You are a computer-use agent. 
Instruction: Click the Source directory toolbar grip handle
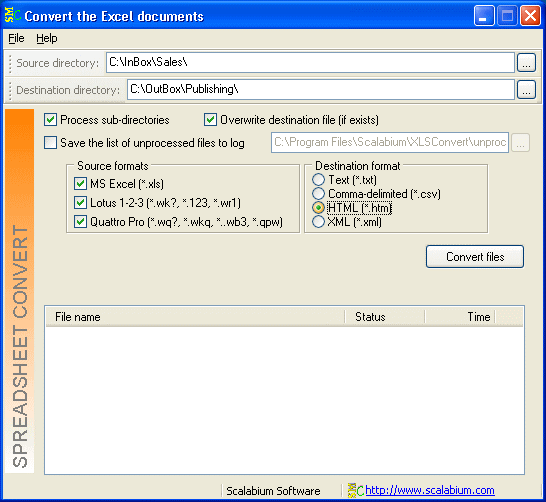[x=10, y=63]
